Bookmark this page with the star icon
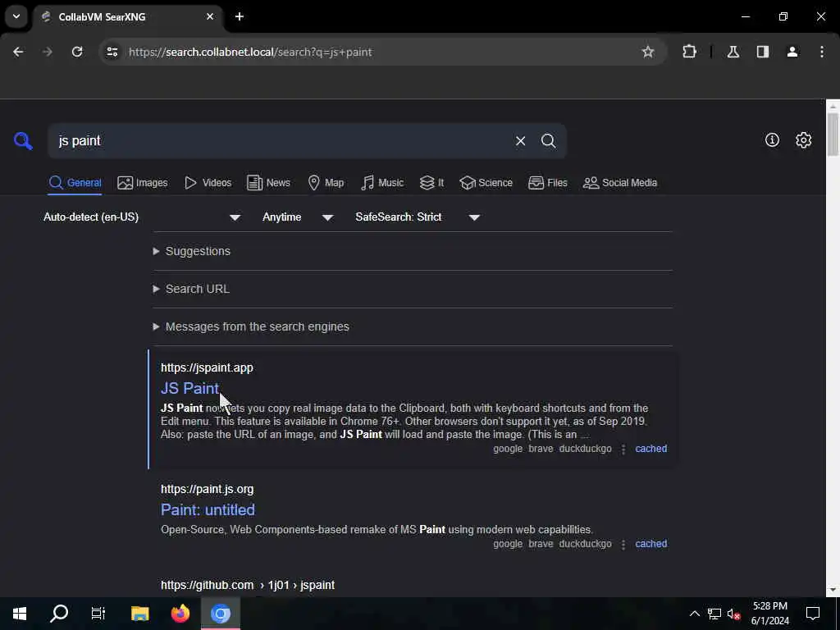The width and height of the screenshot is (840, 630). (648, 52)
